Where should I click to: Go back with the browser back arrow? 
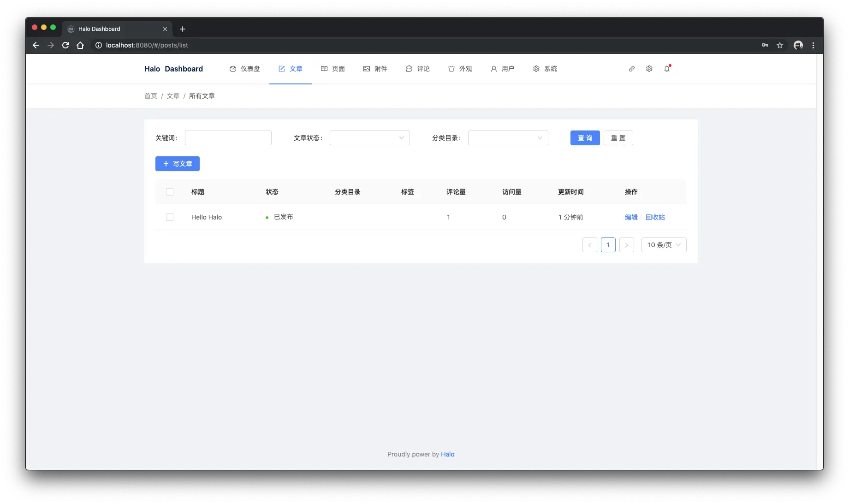pyautogui.click(x=36, y=45)
